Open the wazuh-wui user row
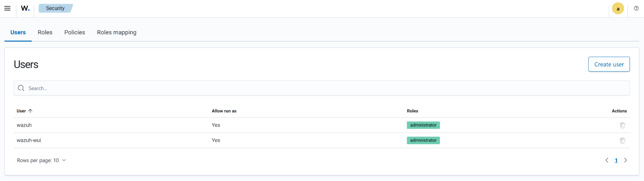The height and width of the screenshot is (181, 644). [29, 140]
